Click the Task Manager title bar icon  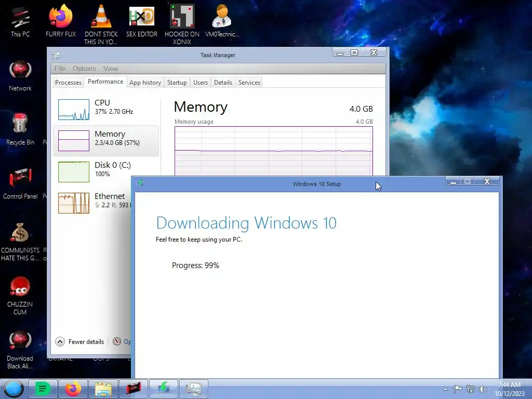[56, 55]
